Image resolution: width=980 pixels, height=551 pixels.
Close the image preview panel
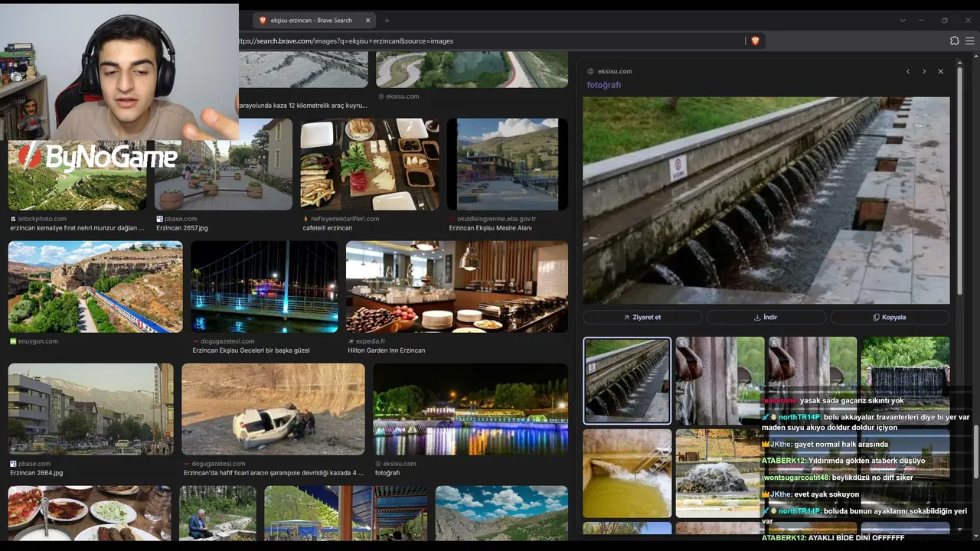coord(941,71)
